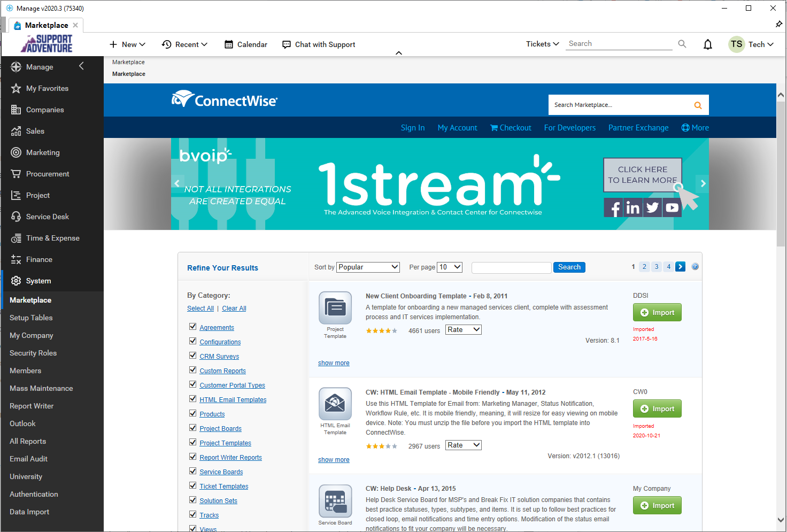
Task: Open the Tickets dropdown in the header
Action: [x=542, y=43]
